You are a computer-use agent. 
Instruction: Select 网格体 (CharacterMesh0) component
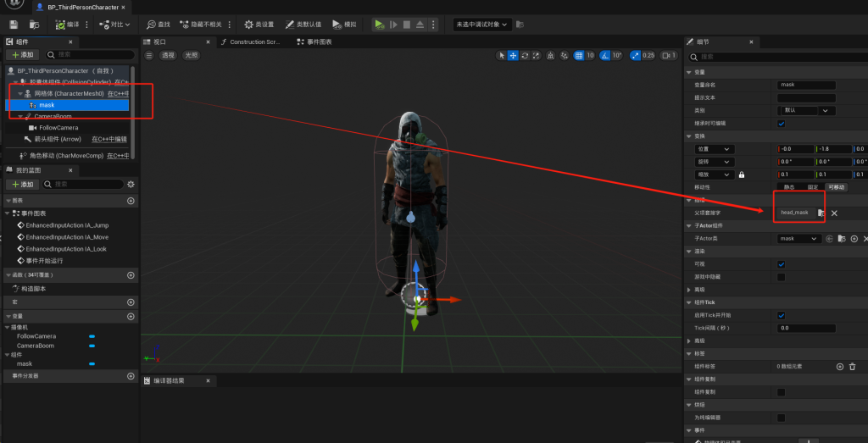(x=70, y=93)
